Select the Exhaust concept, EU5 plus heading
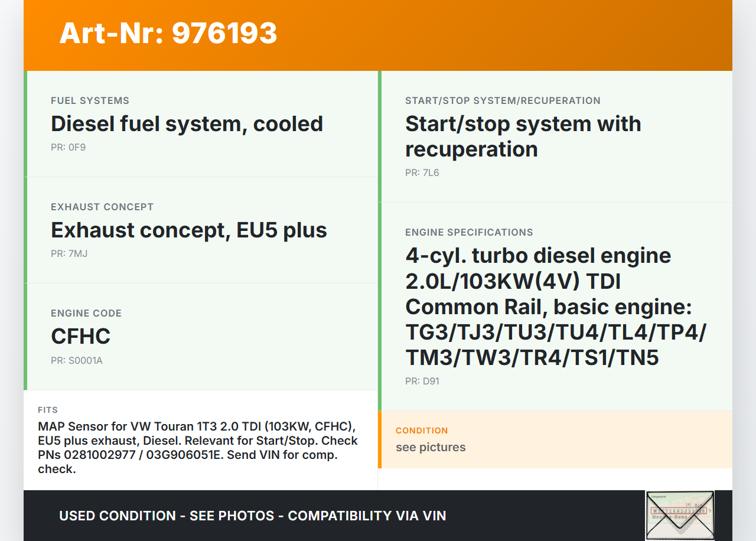Viewport: 756px width, 541px height. coord(189,230)
